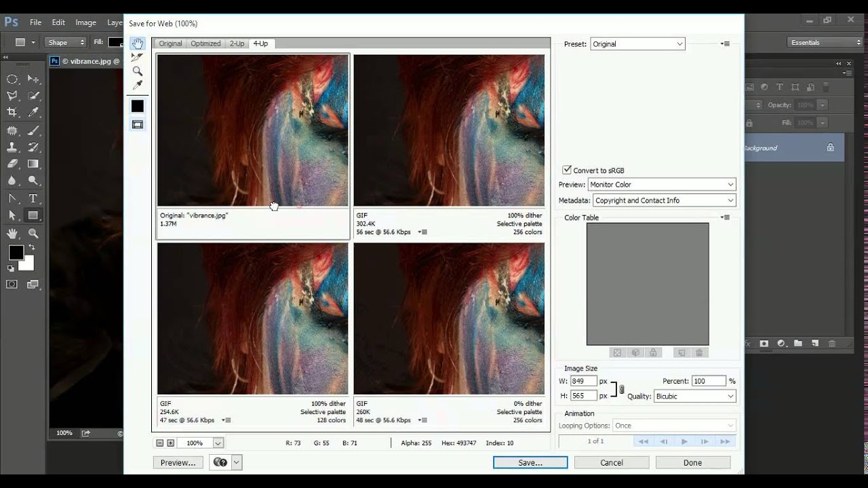The image size is (868, 488).
Task: Select the Rectangle shape tool
Action: [x=33, y=216]
